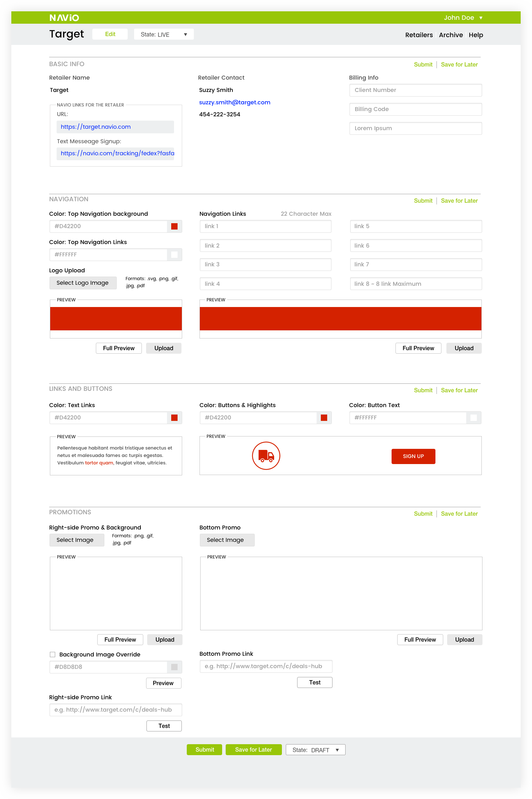
Task: Click Full Preview under navigation links preview
Action: tap(418, 348)
